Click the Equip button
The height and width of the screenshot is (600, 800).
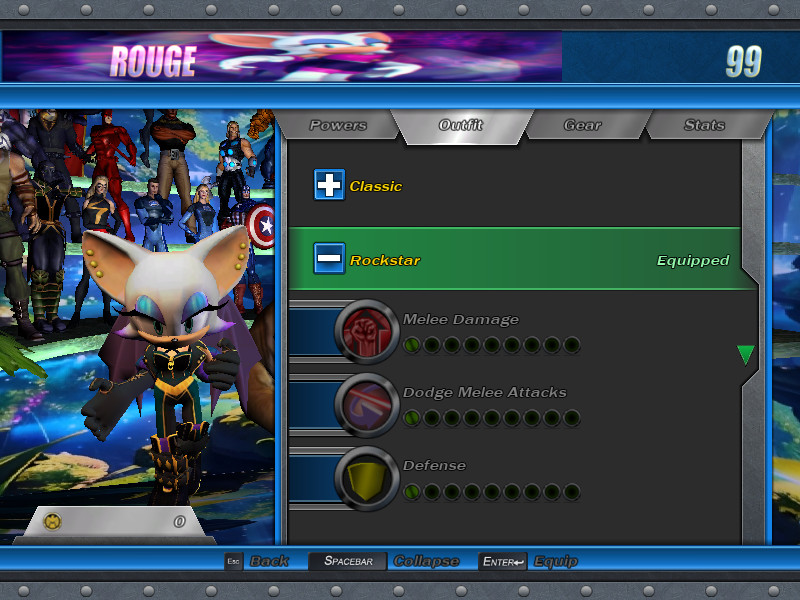[x=556, y=561]
